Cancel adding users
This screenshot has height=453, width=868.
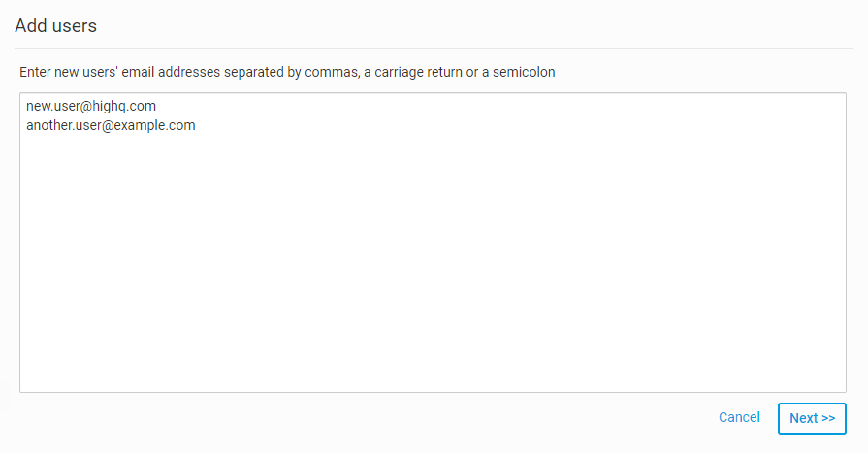tap(739, 417)
